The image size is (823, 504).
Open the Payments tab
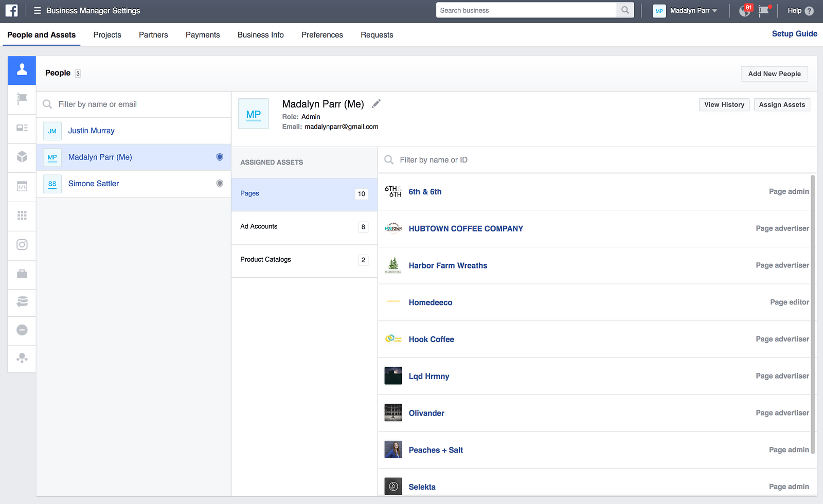coord(203,35)
